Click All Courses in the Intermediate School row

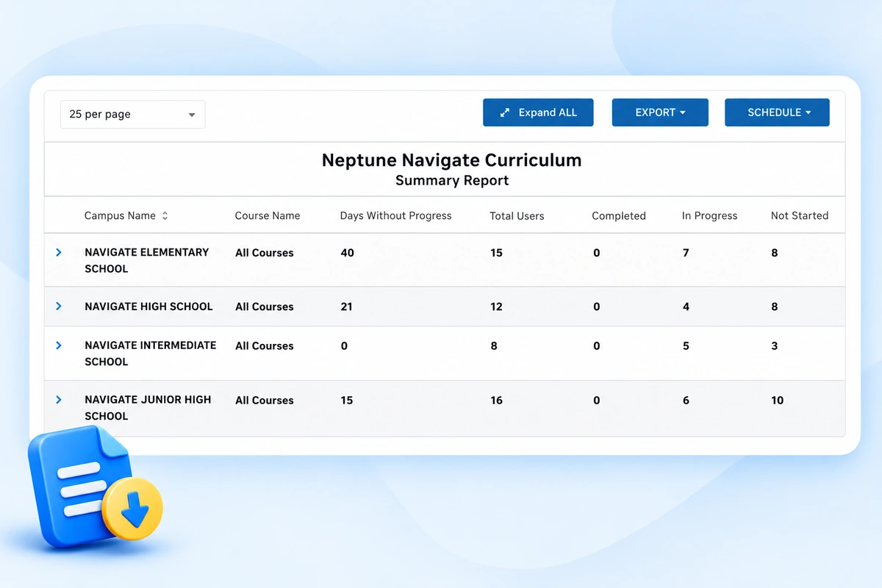[x=264, y=346]
